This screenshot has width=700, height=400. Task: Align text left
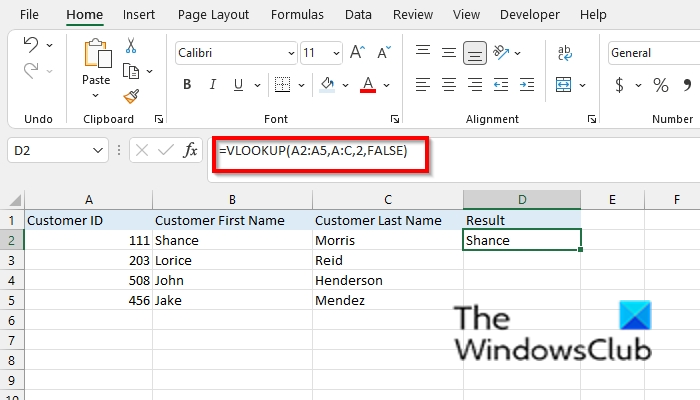423,84
